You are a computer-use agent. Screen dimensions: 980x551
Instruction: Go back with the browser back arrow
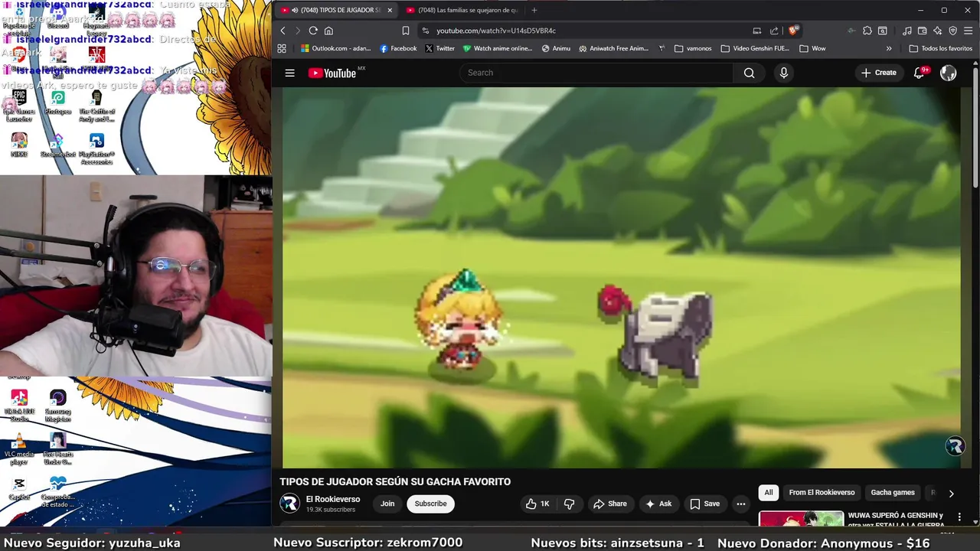[x=283, y=31]
